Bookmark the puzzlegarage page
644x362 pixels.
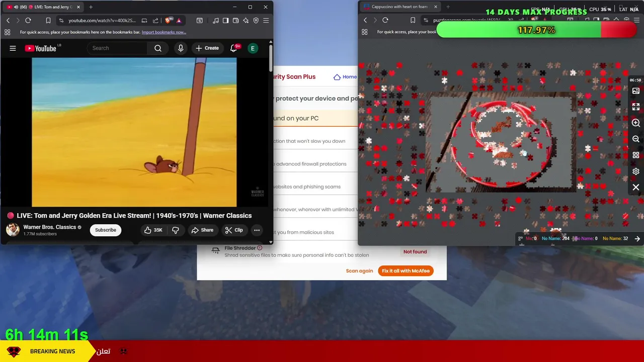click(x=413, y=21)
